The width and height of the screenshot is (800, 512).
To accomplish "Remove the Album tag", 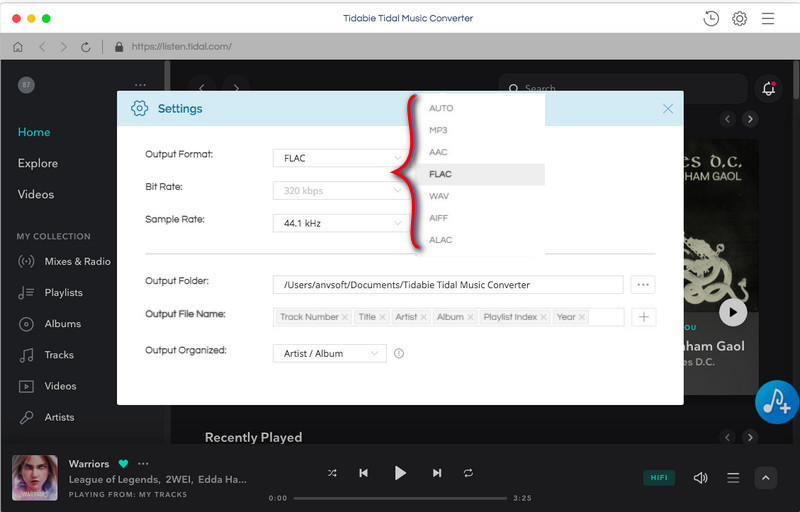I will [x=470, y=317].
